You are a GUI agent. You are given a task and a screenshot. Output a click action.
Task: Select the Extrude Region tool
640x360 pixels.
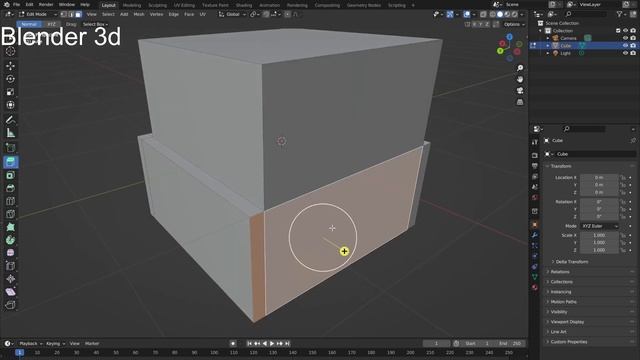pos(11,162)
